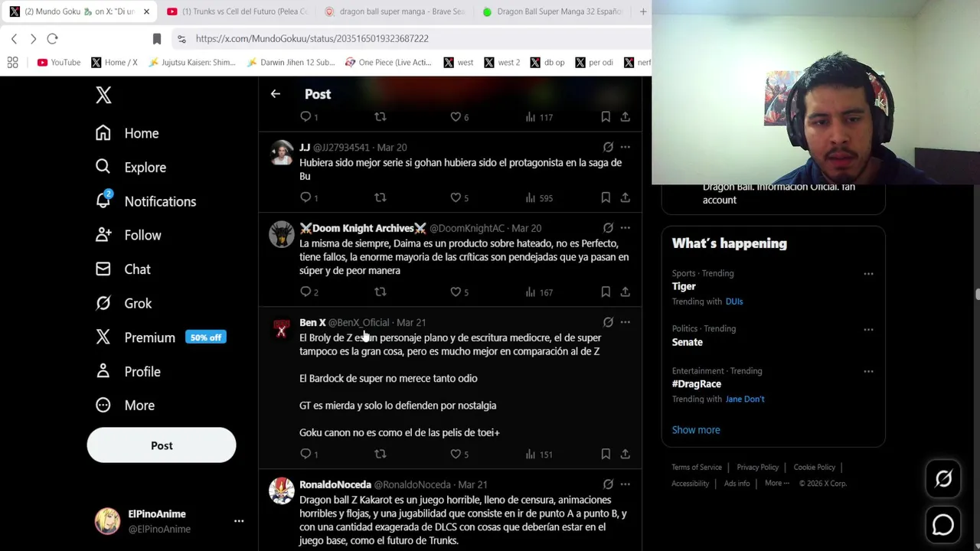Open floating chat messages button
Screen dimensions: 980x551
(943, 525)
